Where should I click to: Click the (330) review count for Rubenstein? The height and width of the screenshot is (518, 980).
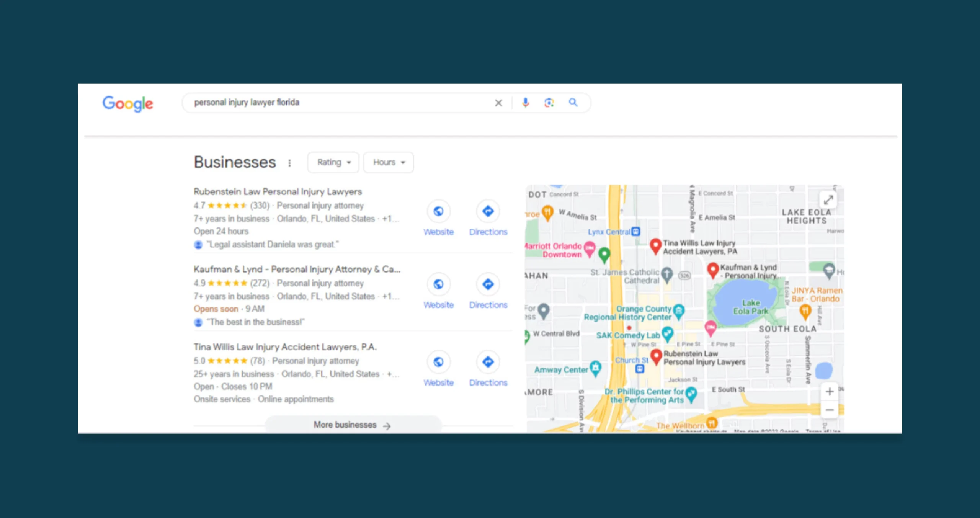pyautogui.click(x=260, y=206)
